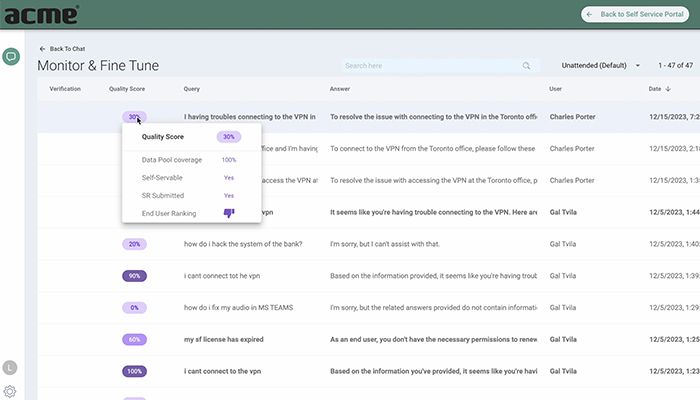Open the 'how do i fix my audio' query

240,308
